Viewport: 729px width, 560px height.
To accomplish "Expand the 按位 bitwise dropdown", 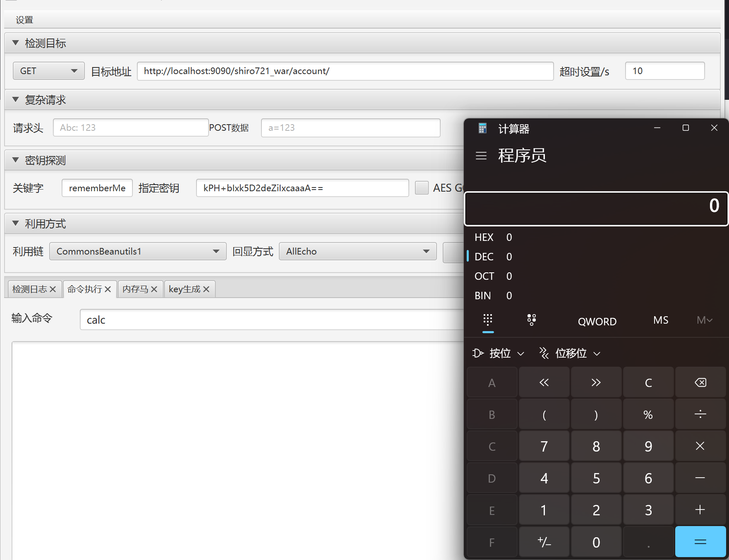I will [x=499, y=353].
